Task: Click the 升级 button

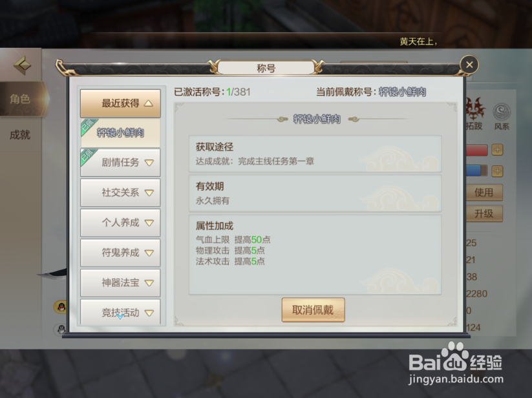Action: pos(484,214)
